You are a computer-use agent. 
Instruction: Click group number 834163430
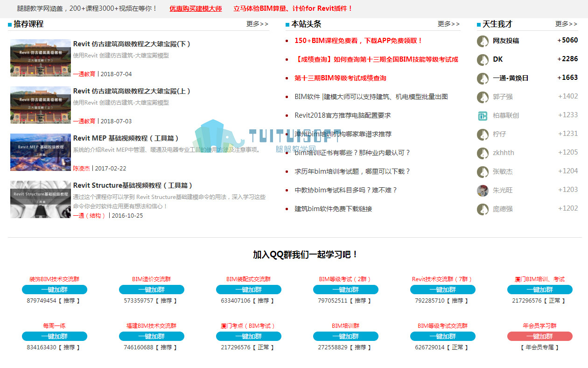[x=42, y=347]
